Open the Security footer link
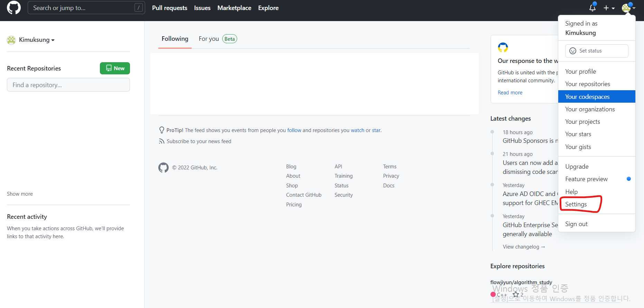This screenshot has height=308, width=644. coord(344,195)
